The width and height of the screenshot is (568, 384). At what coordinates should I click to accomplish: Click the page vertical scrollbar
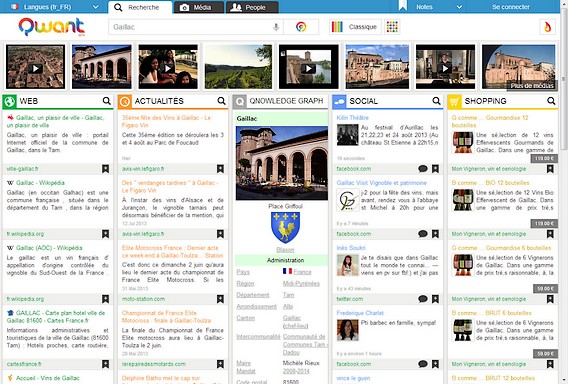564,79
